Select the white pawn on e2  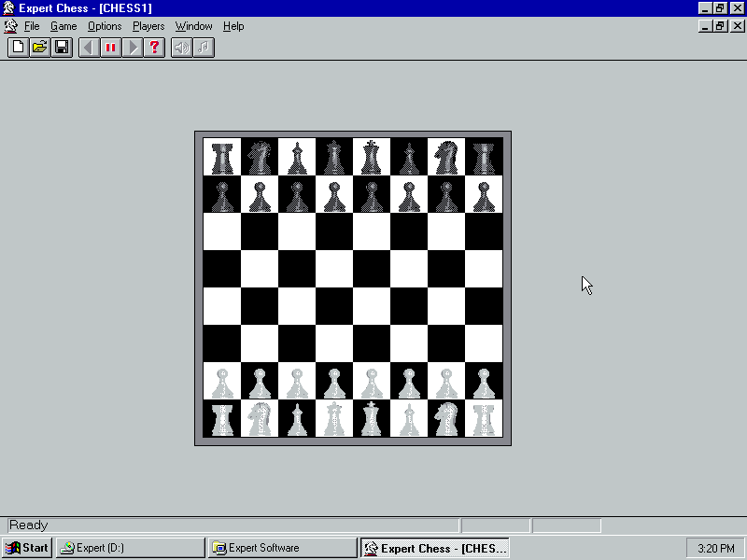pos(371,382)
